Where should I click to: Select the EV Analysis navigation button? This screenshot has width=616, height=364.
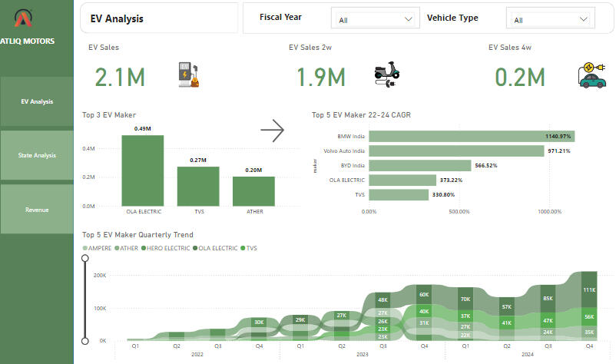pyautogui.click(x=37, y=101)
